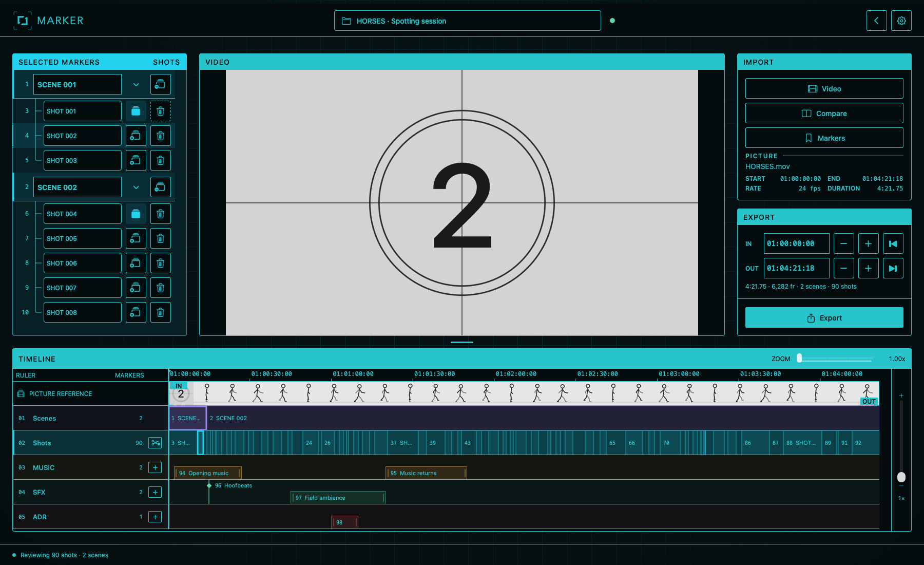
Task: Select the Opening music marker clip
Action: click(x=208, y=473)
